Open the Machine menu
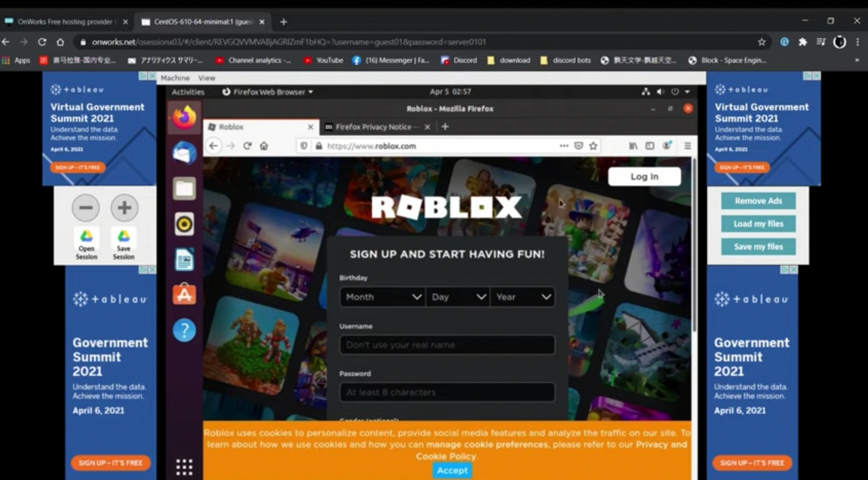This screenshot has height=480, width=868. click(x=175, y=78)
